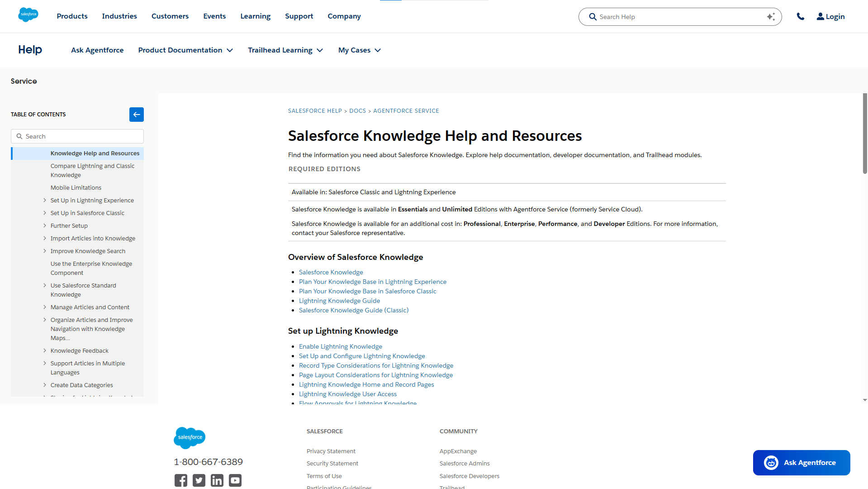Click the Agentforce robot icon on chat button
Image resolution: width=868 pixels, height=489 pixels.
click(771, 463)
